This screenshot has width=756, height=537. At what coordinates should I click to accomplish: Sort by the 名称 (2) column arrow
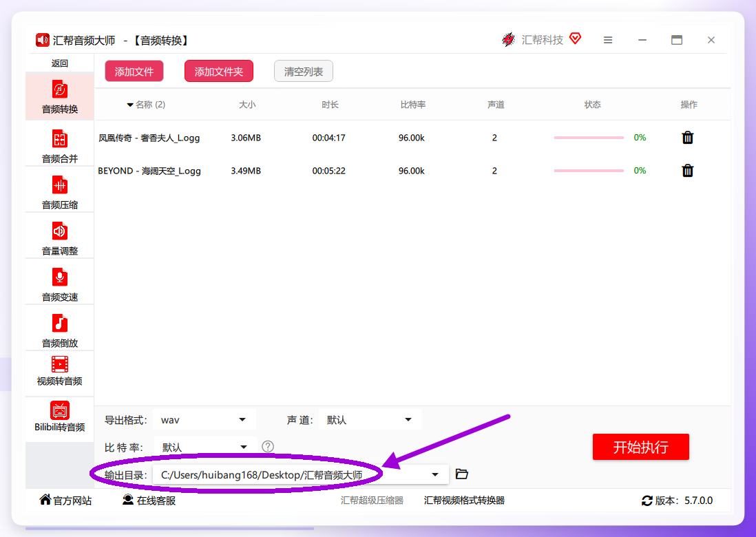click(129, 105)
